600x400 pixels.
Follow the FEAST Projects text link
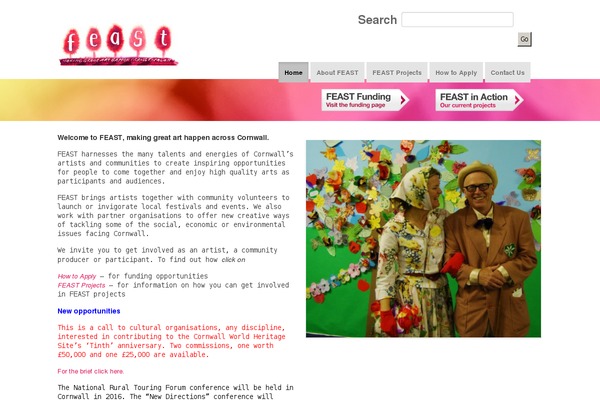(81, 285)
